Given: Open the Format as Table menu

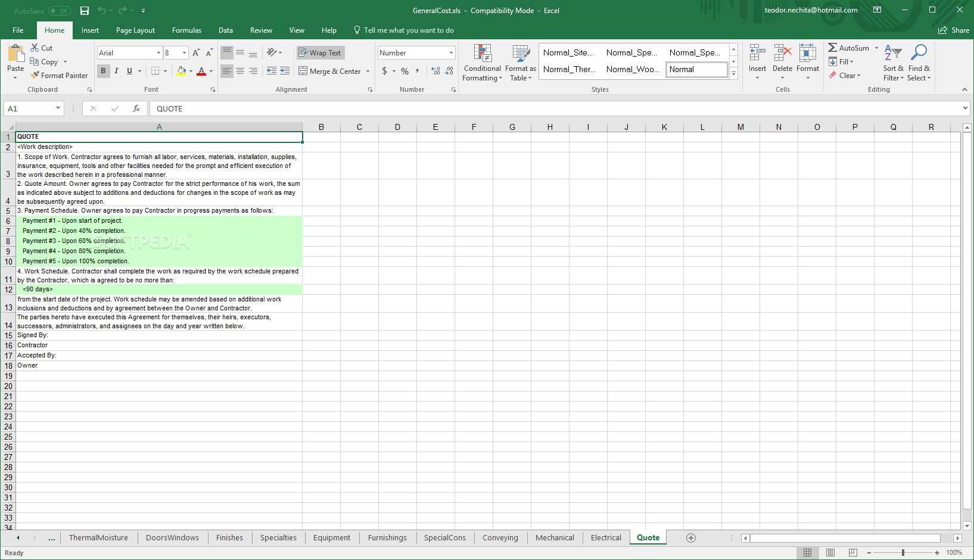Looking at the screenshot, I should click(x=521, y=63).
